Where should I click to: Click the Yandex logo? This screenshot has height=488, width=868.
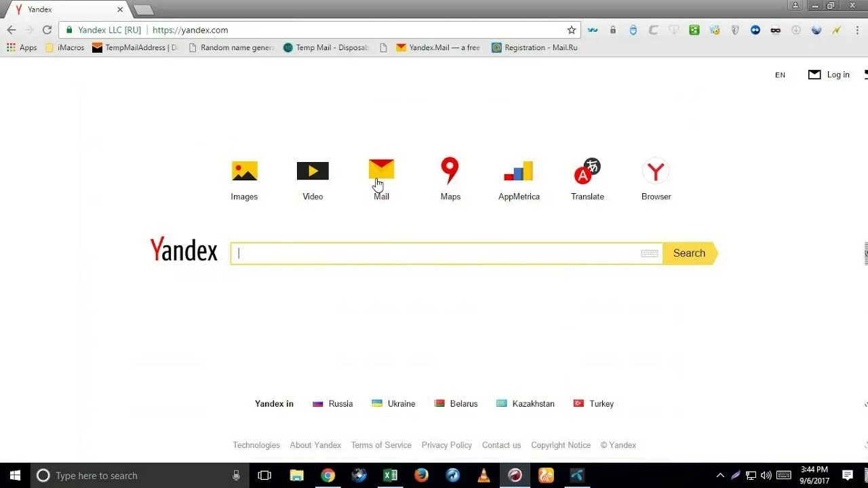point(184,250)
